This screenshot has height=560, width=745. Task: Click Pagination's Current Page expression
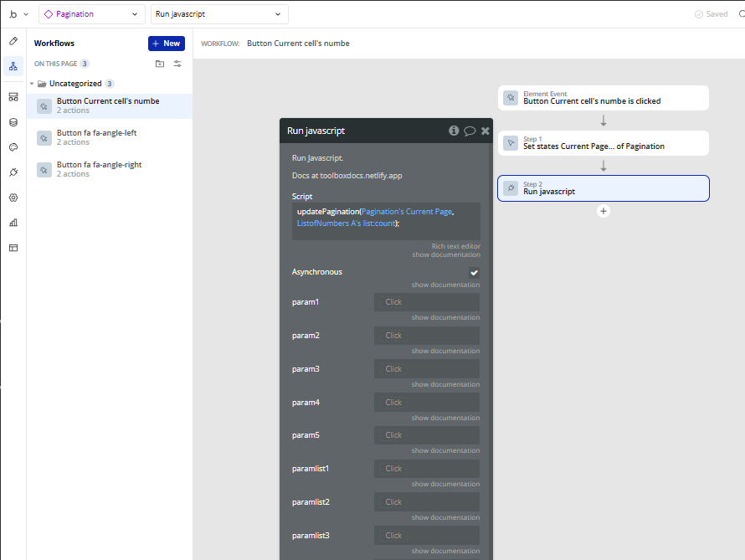(x=407, y=212)
